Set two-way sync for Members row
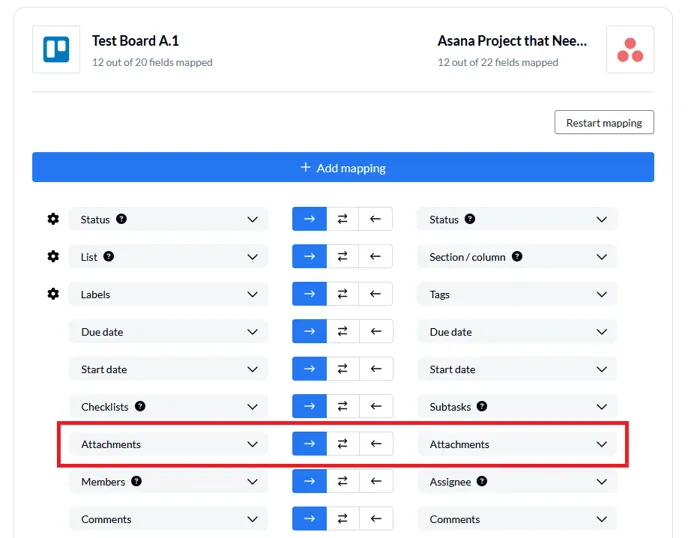 tap(342, 482)
